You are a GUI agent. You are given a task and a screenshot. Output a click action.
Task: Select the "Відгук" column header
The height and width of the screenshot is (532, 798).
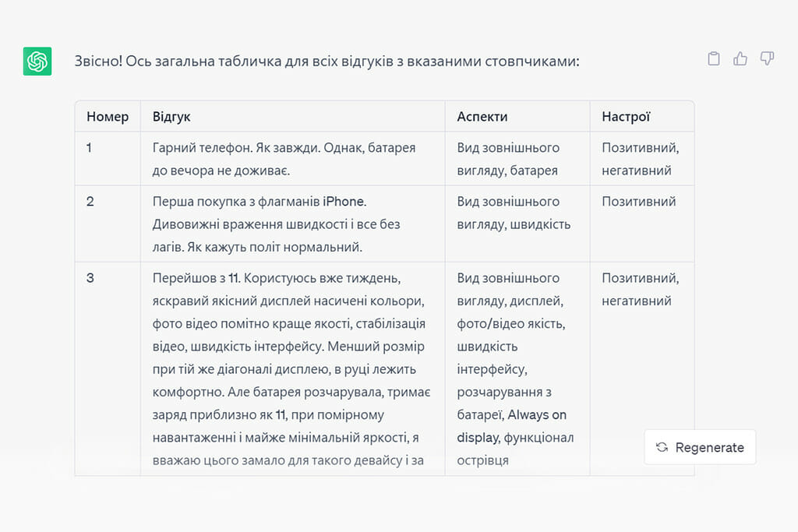click(x=171, y=117)
